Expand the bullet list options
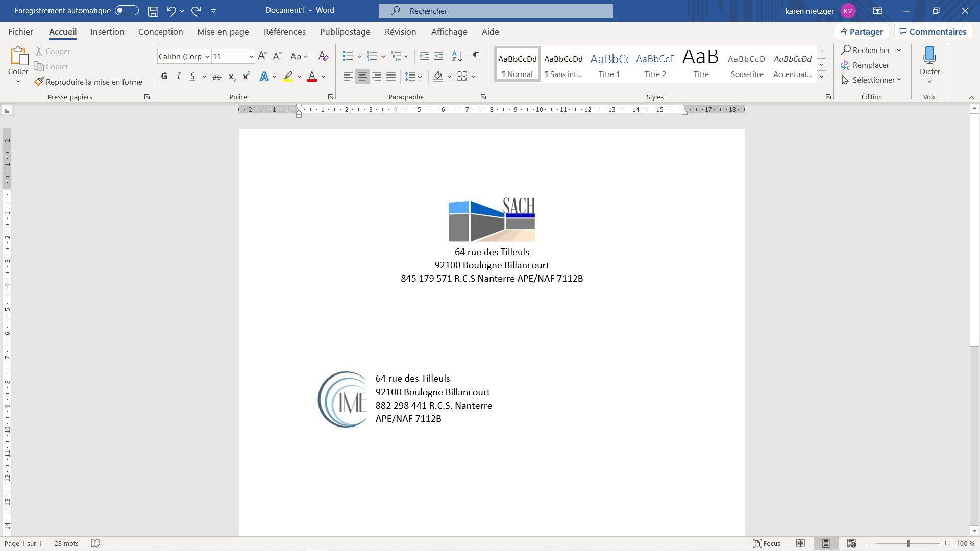980x551 pixels. 359,56
